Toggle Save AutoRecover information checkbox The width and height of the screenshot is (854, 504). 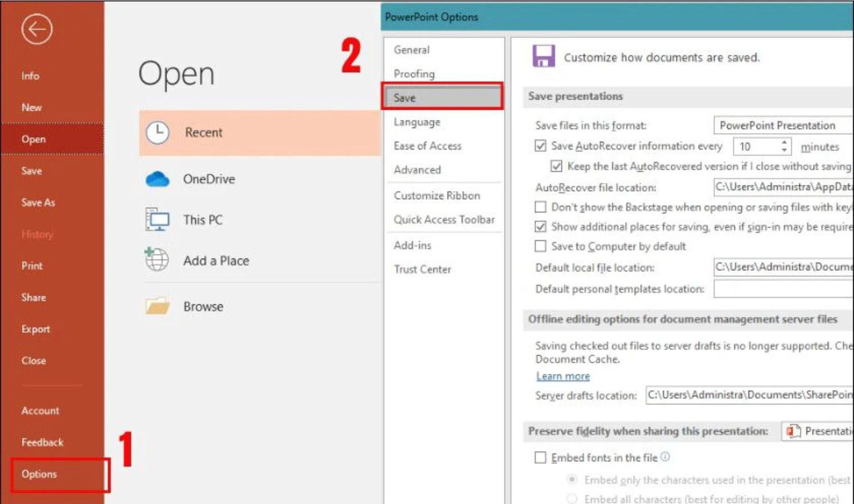[540, 146]
